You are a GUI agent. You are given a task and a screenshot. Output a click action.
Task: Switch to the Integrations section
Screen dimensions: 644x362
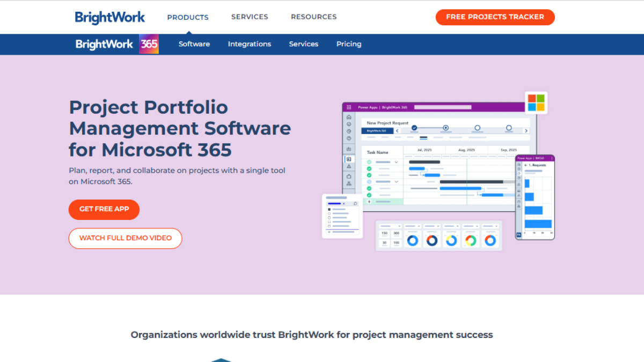[250, 44]
